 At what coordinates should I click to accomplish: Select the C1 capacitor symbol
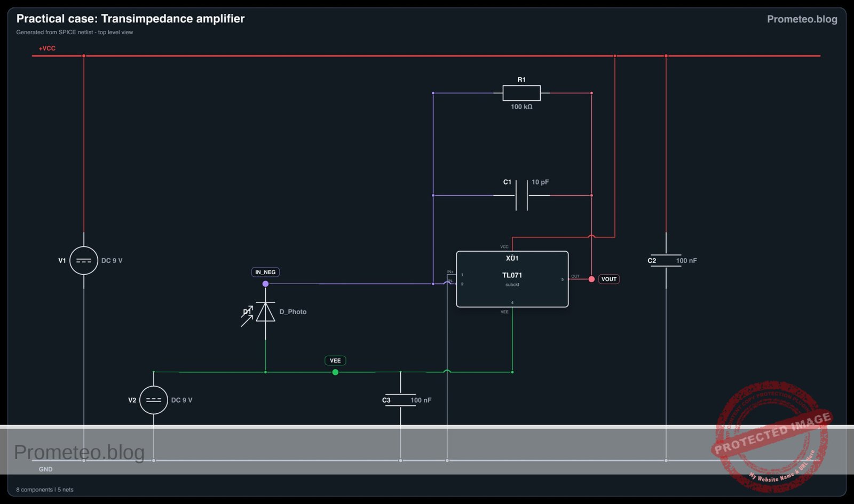pyautogui.click(x=521, y=195)
